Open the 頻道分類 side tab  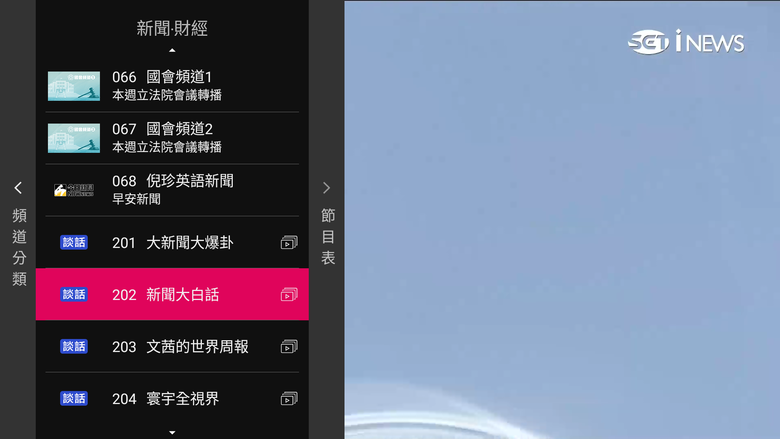tap(19, 247)
